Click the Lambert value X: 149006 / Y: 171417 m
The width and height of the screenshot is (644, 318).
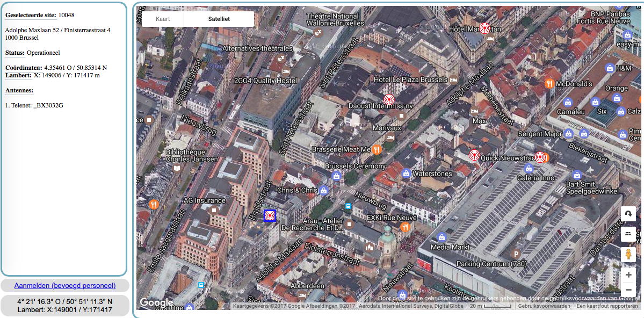67,75
